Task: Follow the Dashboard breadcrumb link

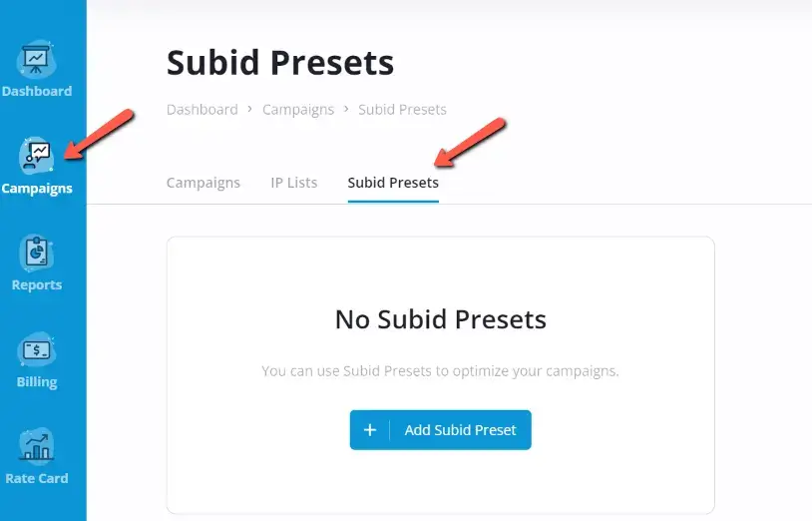Action: 202,110
